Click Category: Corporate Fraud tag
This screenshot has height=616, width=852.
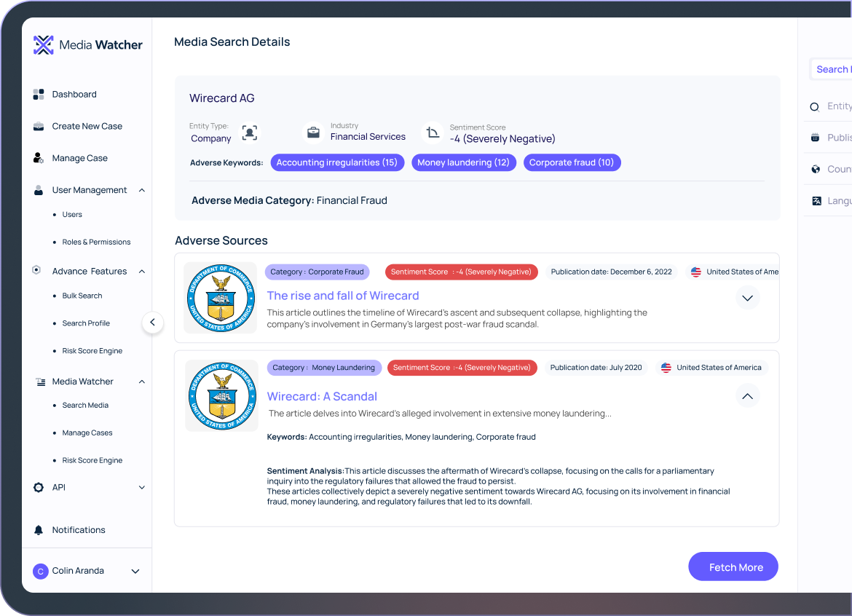317,272
